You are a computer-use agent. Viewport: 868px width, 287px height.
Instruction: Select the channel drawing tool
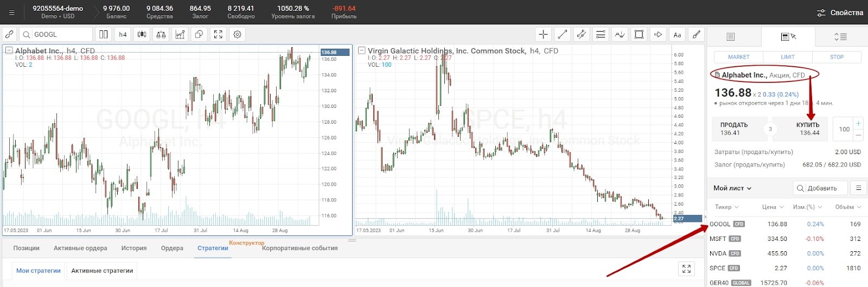coord(582,34)
